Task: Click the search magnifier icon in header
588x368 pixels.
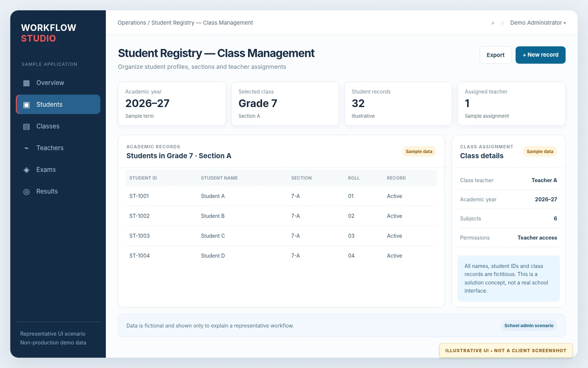Action: coord(493,23)
